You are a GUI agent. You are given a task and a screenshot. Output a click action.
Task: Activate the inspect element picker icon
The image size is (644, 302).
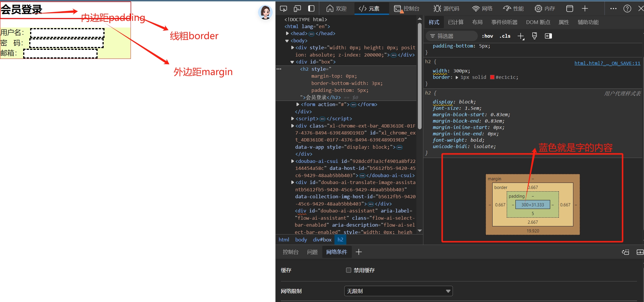pos(283,9)
